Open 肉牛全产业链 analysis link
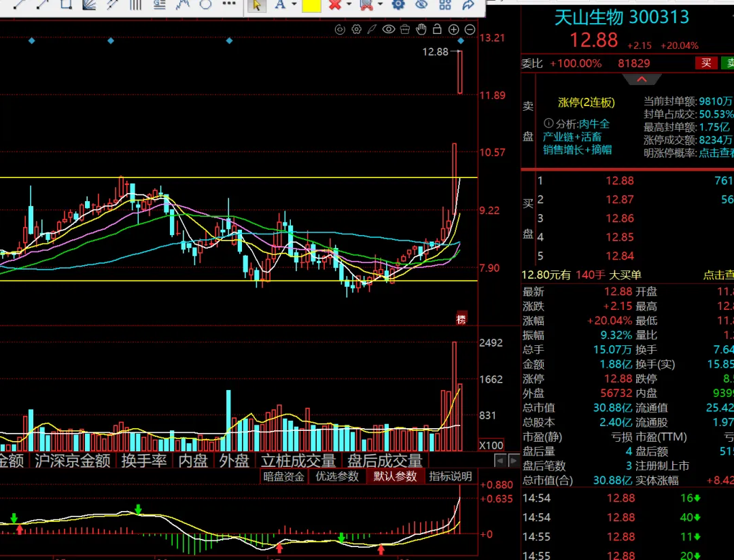Screen dimensions: 734x560 tap(577, 137)
